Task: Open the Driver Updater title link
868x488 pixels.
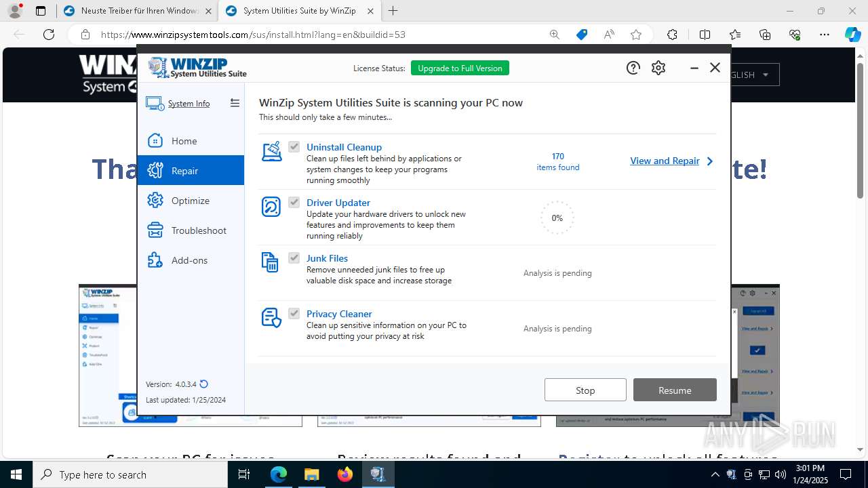Action: [x=338, y=203]
